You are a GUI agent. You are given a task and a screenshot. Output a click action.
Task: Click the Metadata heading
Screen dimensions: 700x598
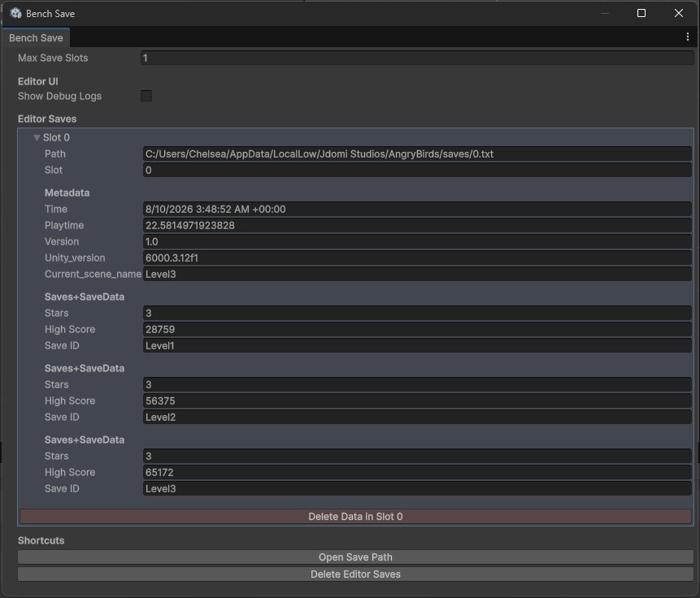67,193
